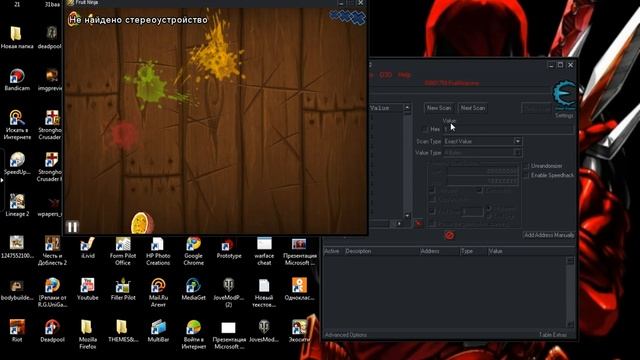Screen dimensions: 640x360
Task: Click the Type column header
Action: (x=467, y=251)
